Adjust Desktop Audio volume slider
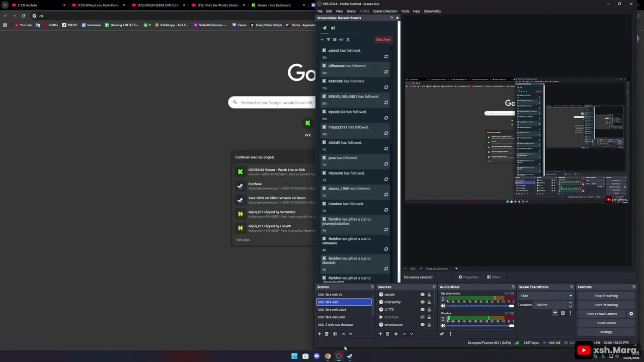Viewport: 644px width, 362px height. (x=480, y=306)
